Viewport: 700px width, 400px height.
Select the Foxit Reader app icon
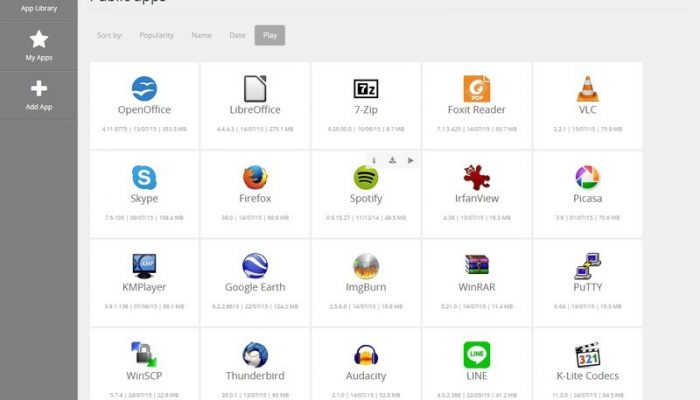coord(477,88)
